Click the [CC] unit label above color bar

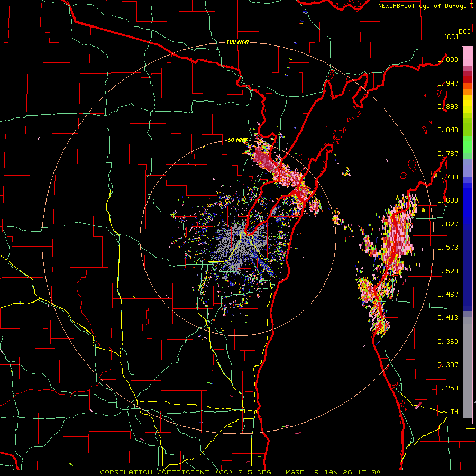point(451,36)
